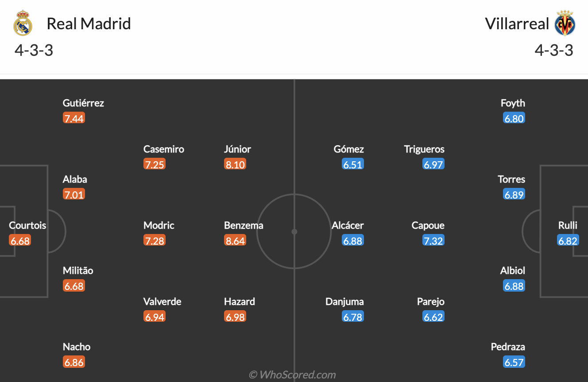Open the WhoScored.com watermark link
Image resolution: width=588 pixels, height=382 pixels.
tap(292, 375)
